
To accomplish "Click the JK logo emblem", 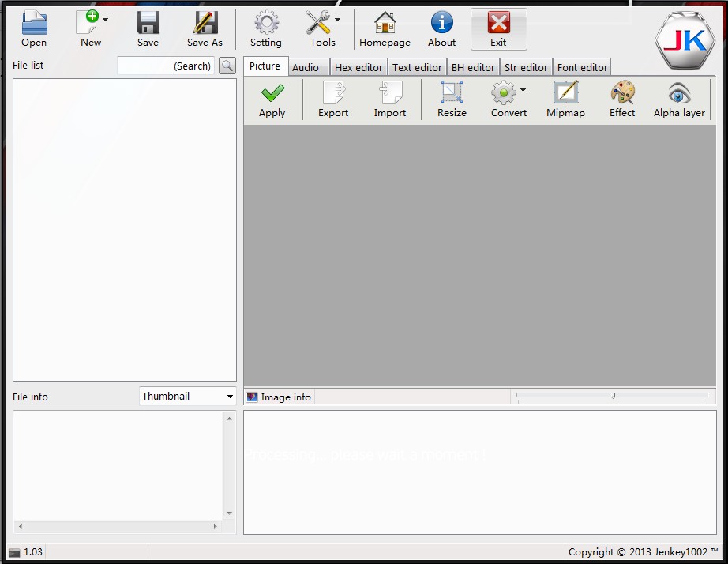I will click(x=685, y=41).
